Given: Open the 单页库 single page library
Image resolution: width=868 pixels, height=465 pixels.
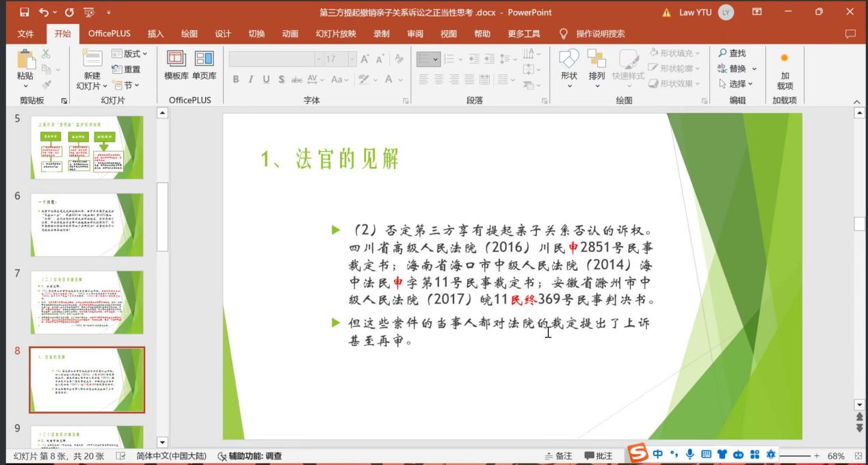Looking at the screenshot, I should pos(204,66).
